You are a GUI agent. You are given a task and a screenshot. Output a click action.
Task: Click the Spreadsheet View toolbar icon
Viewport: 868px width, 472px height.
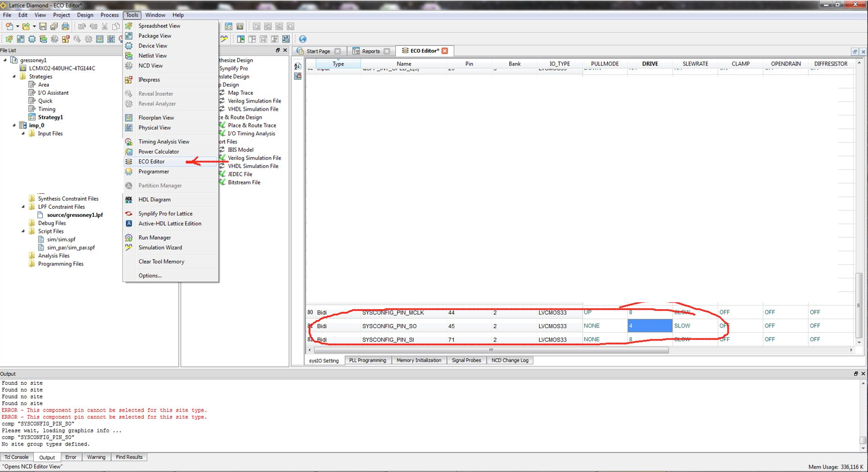coord(9,39)
